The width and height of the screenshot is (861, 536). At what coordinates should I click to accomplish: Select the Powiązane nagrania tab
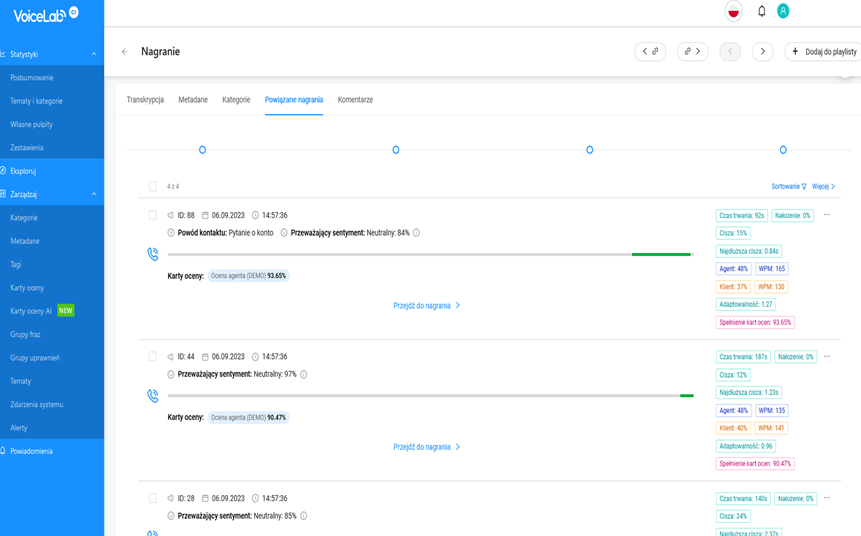point(294,100)
